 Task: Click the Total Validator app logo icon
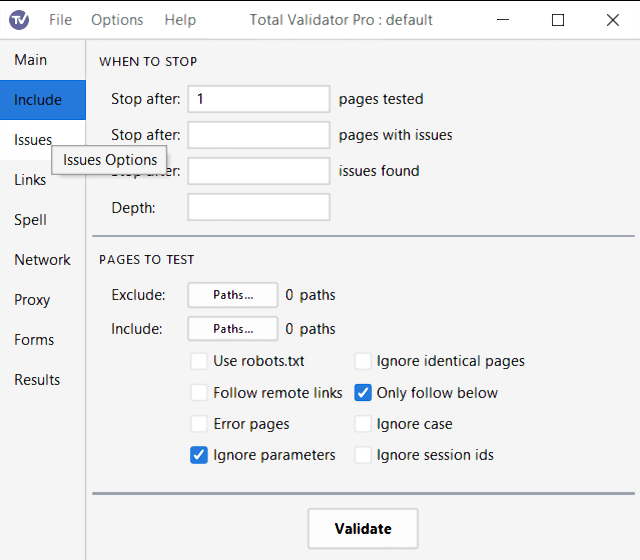tap(19, 20)
